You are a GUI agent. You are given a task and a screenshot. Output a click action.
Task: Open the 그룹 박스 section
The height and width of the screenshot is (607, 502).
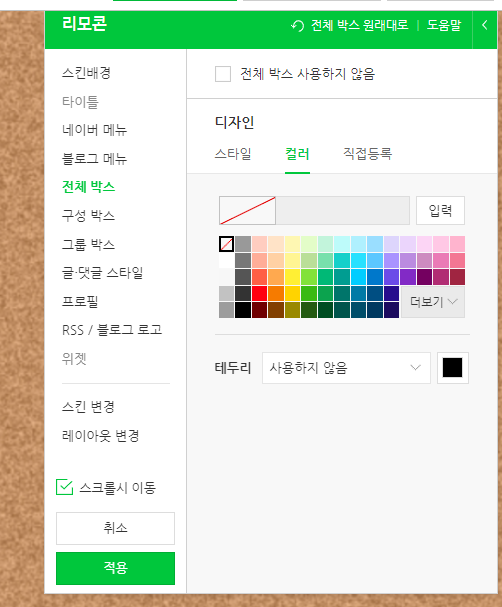[x=89, y=245]
